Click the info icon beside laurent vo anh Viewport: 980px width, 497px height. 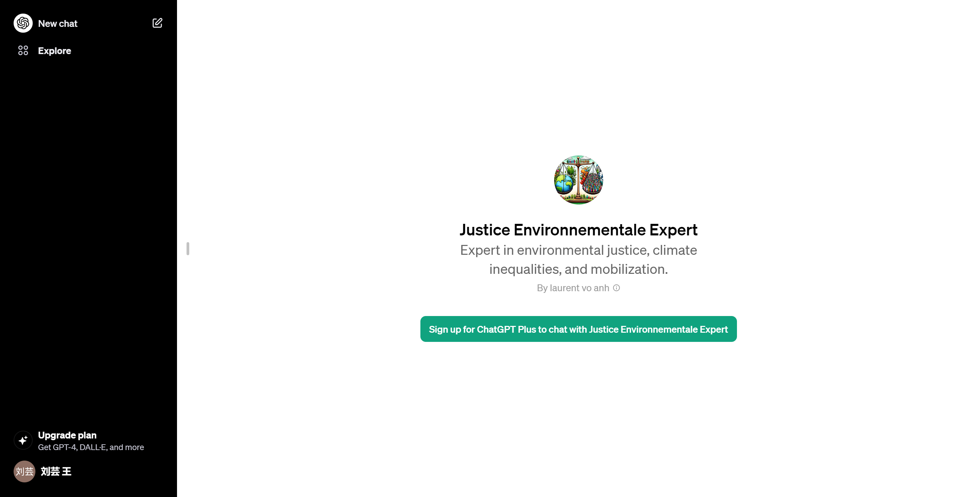click(616, 288)
